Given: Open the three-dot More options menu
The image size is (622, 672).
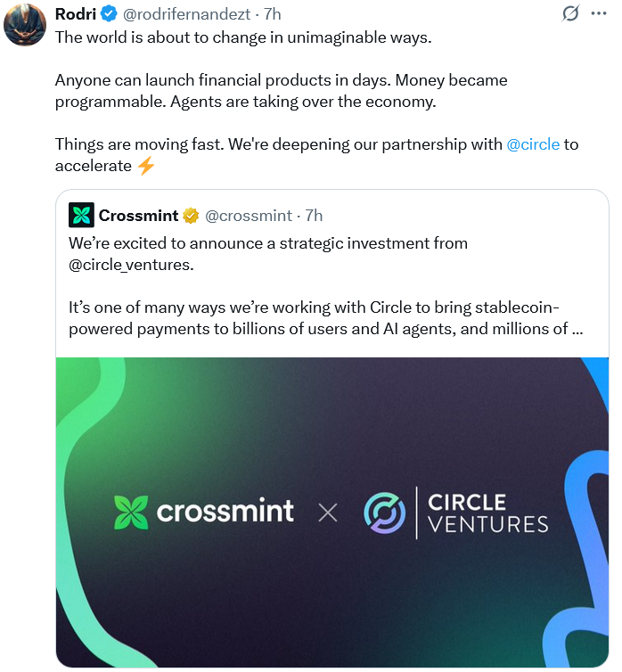Looking at the screenshot, I should click(602, 14).
